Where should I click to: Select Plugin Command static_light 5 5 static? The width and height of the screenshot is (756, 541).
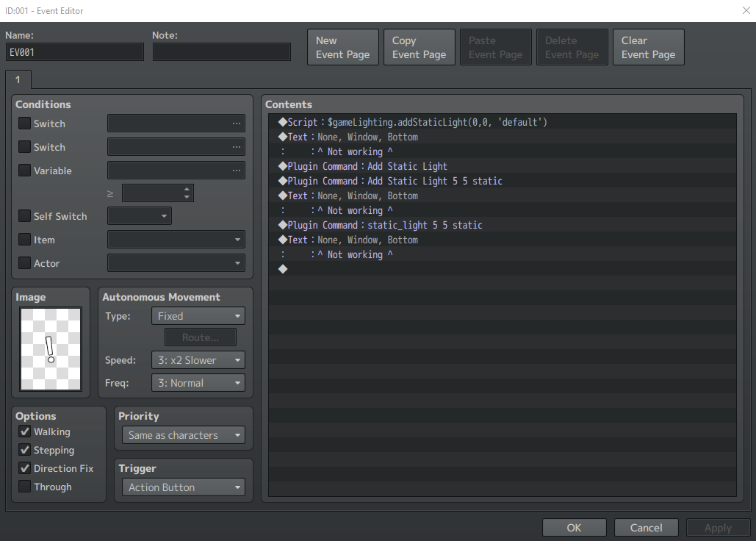tap(503, 225)
